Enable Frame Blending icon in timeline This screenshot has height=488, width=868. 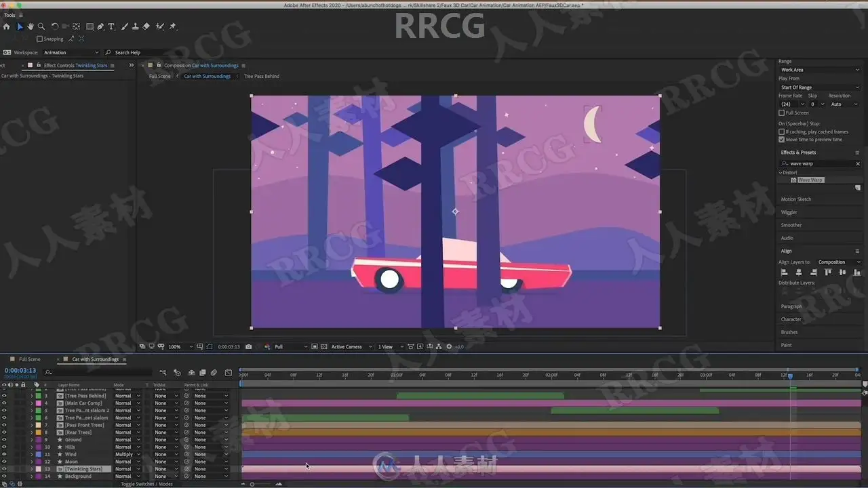[203, 373]
